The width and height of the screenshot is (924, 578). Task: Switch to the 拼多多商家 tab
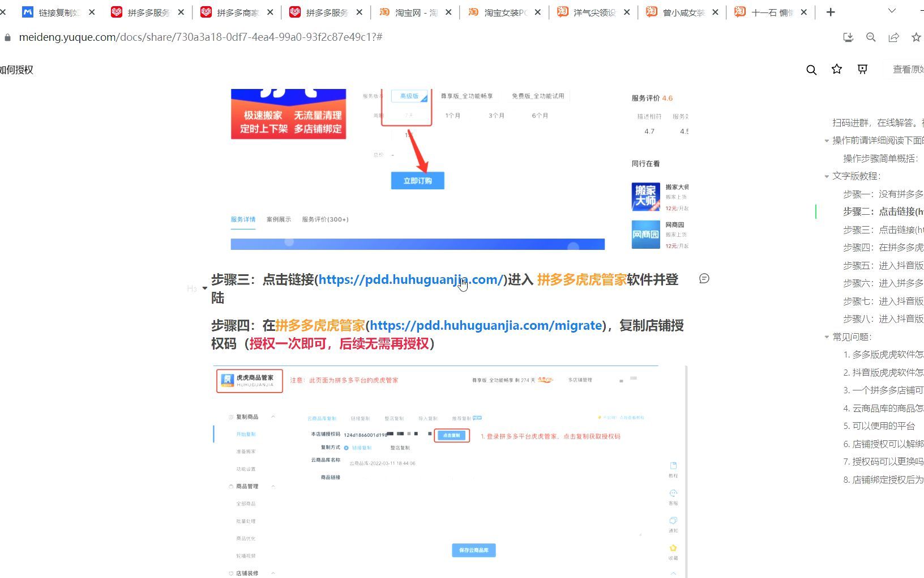[x=238, y=12]
